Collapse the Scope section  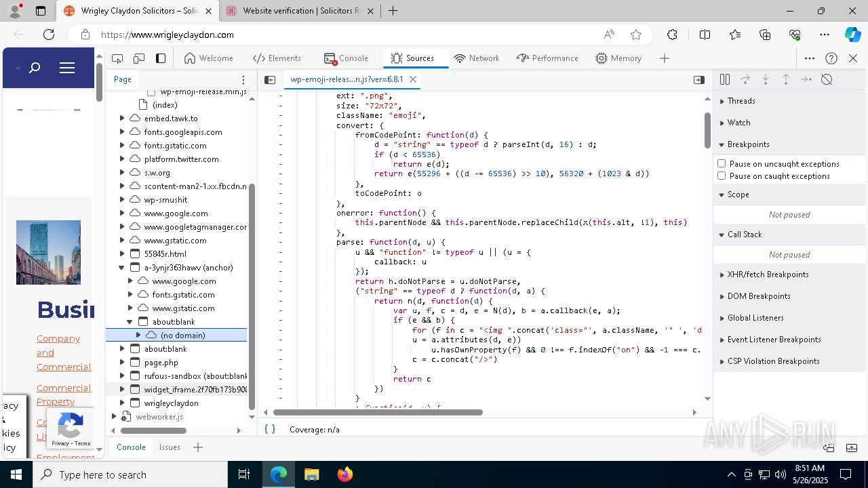pos(791,195)
